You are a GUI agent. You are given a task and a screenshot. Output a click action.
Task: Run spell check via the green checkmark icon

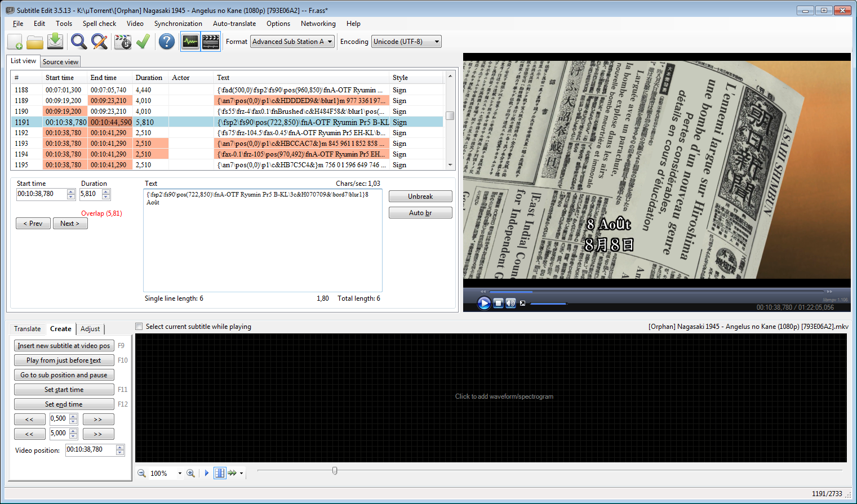coord(143,42)
